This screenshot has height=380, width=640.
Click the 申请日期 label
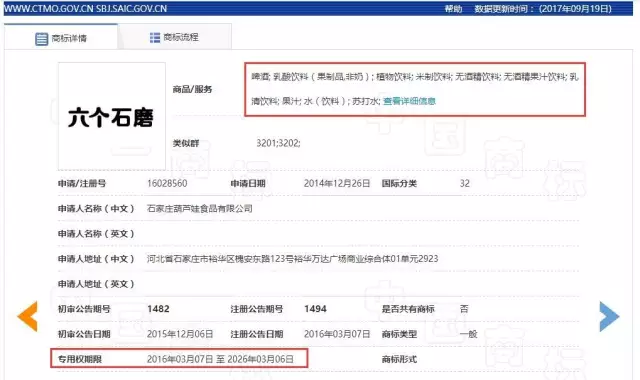(248, 183)
